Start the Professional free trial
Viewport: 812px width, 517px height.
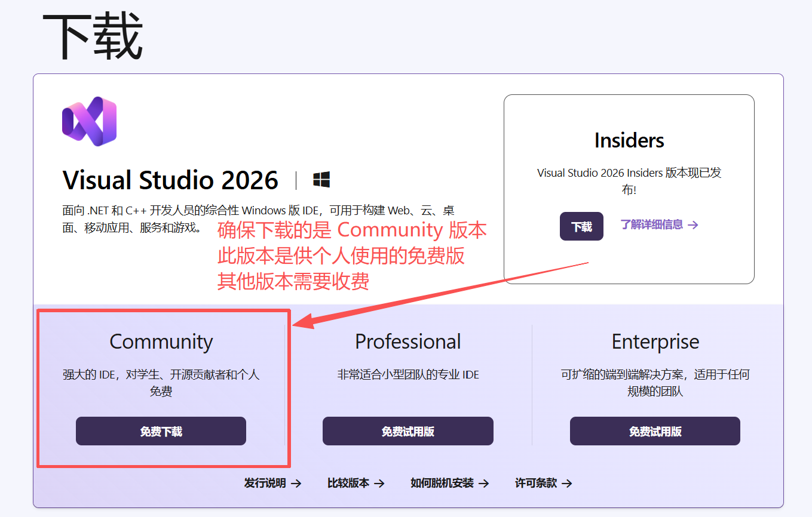click(408, 431)
